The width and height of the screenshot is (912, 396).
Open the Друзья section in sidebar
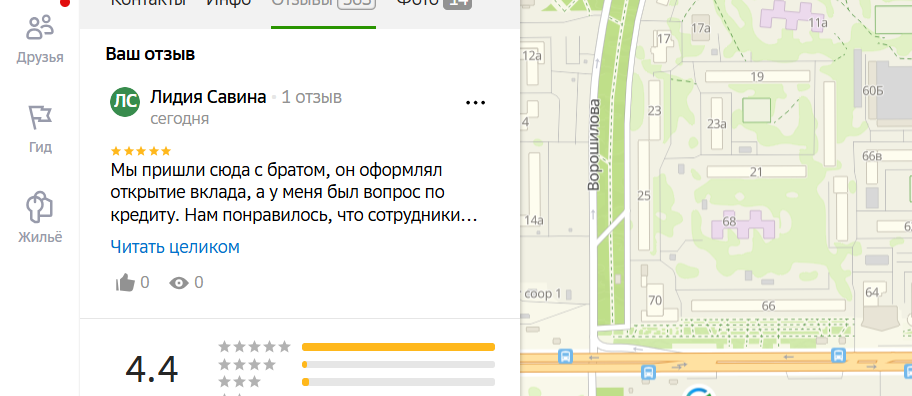click(x=40, y=40)
